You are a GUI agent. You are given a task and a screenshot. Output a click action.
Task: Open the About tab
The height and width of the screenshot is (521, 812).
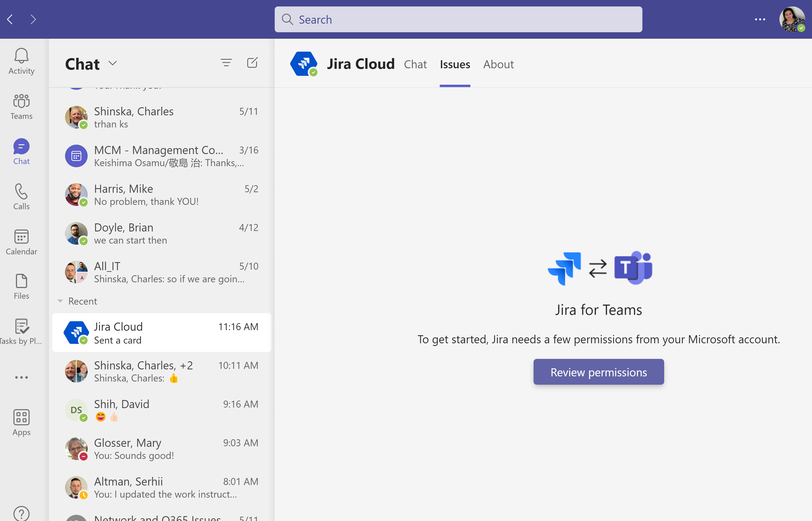tap(499, 64)
